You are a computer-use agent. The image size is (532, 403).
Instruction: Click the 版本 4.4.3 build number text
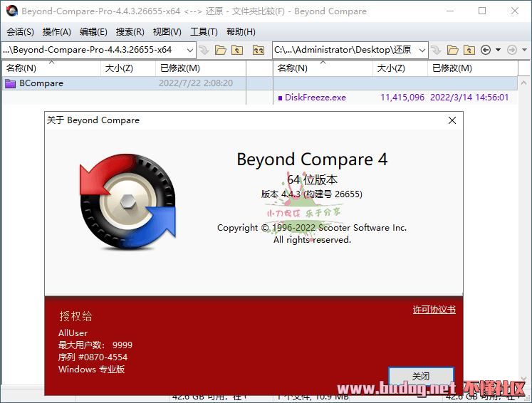point(312,194)
